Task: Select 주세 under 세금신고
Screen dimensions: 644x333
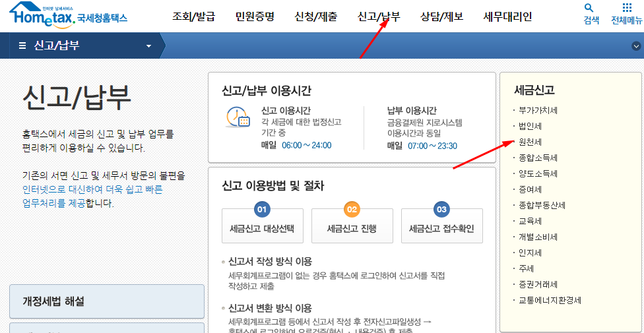Action: 526,268
